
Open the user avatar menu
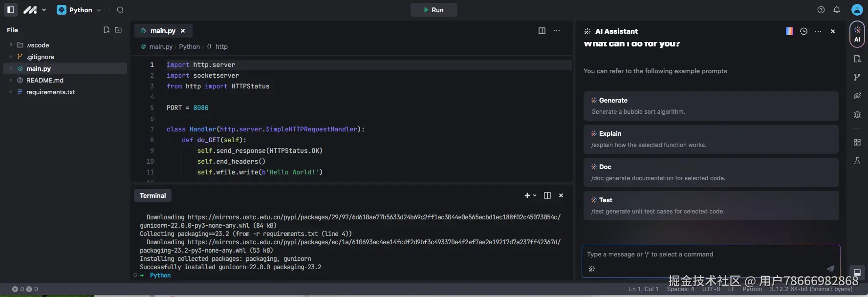[x=857, y=10]
